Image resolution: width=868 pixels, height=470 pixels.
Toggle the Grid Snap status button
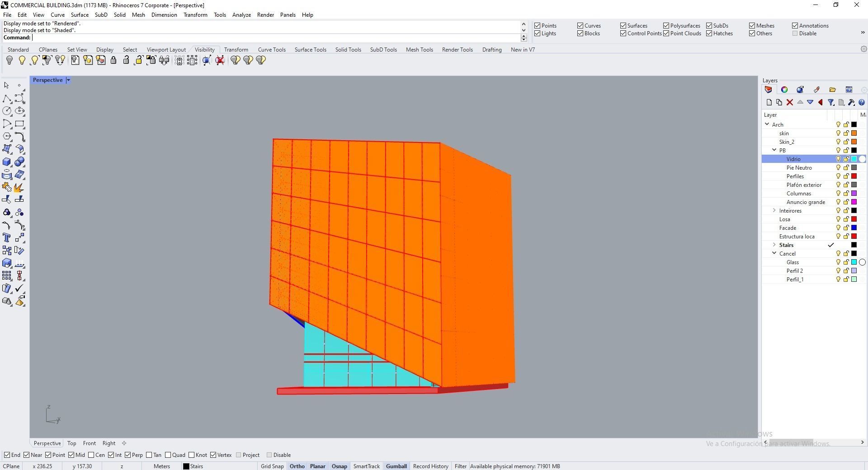coord(272,466)
